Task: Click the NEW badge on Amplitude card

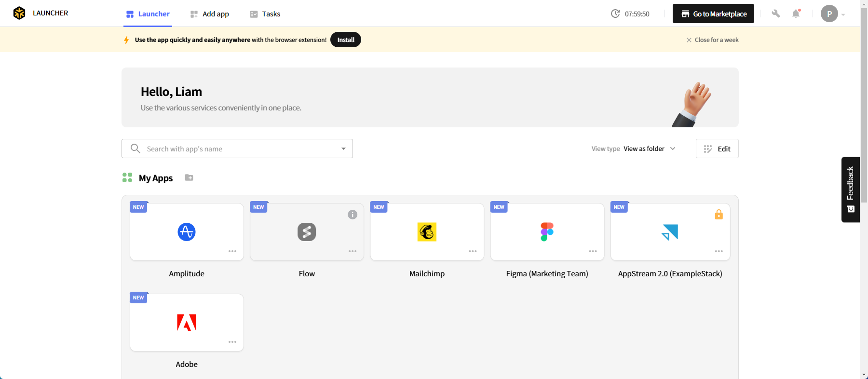Action: (138, 207)
